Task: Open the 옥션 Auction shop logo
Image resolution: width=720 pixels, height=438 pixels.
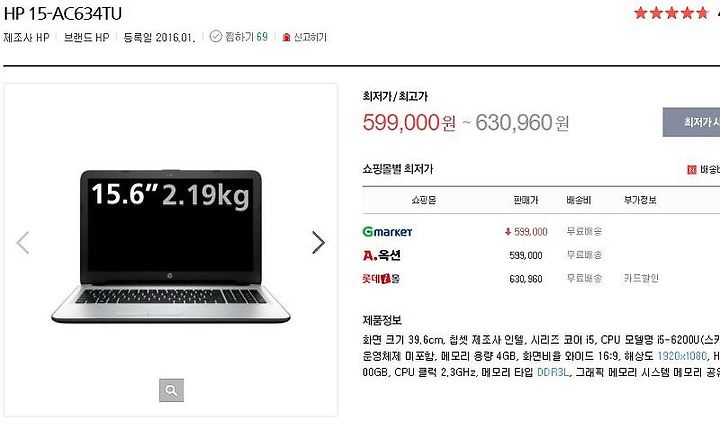Action: coord(382,255)
